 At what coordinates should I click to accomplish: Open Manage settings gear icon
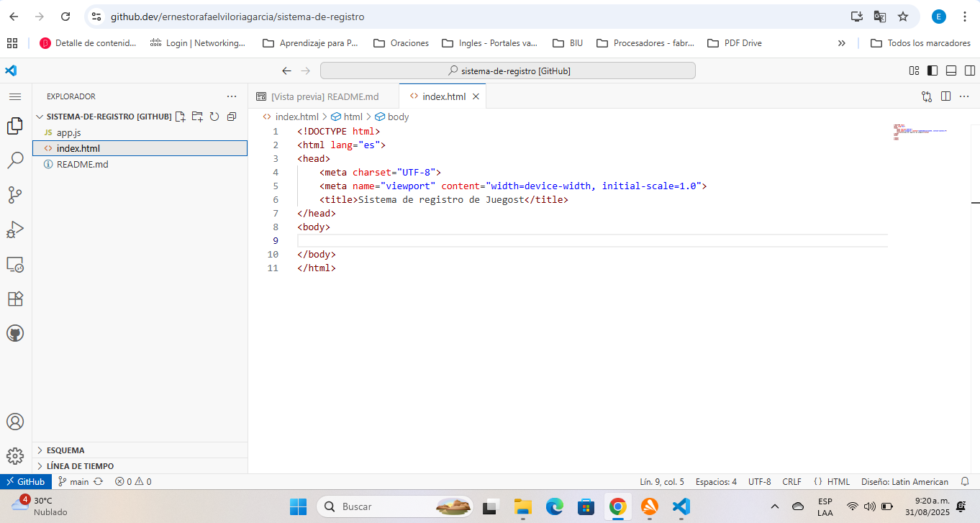15,456
